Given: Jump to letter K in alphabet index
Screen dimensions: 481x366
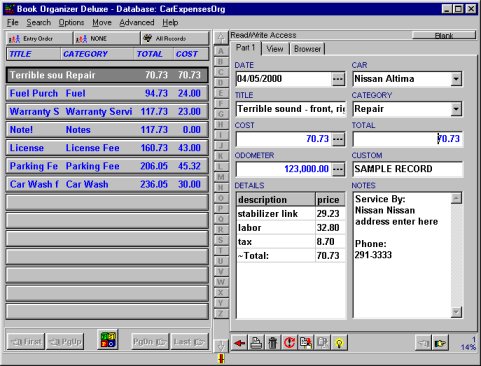Looking at the screenshot, I should pyautogui.click(x=221, y=156).
